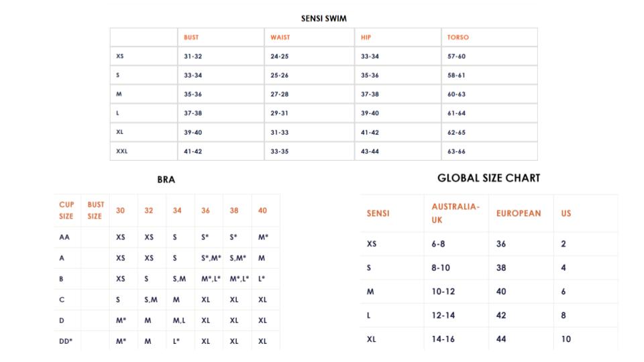The width and height of the screenshot is (644, 362).
Task: Select the AUSTRALIA-UK column header
Action: point(455,213)
